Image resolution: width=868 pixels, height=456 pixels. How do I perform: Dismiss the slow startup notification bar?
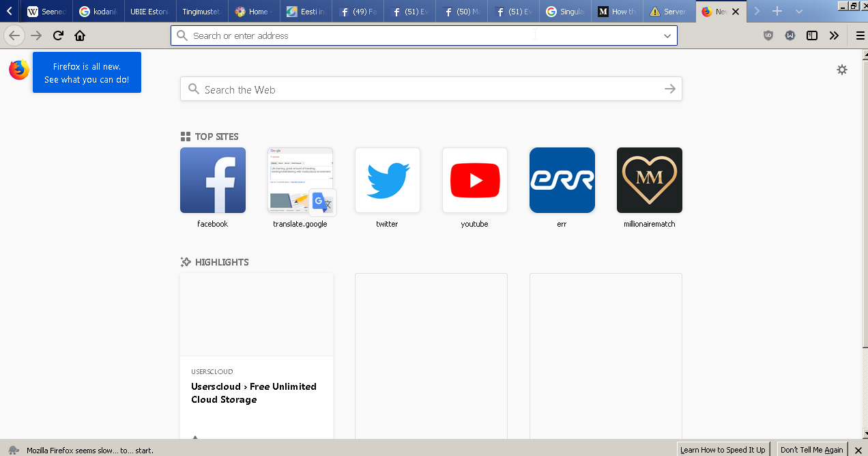(x=858, y=450)
